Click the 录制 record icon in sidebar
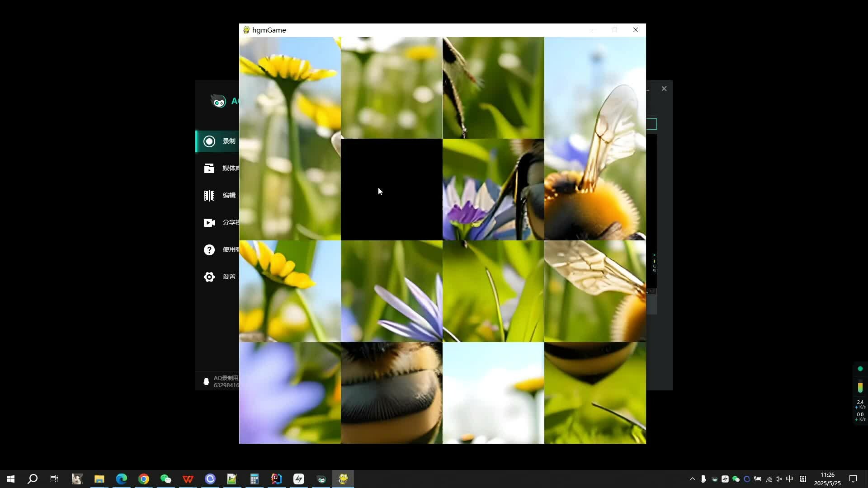 click(x=209, y=141)
